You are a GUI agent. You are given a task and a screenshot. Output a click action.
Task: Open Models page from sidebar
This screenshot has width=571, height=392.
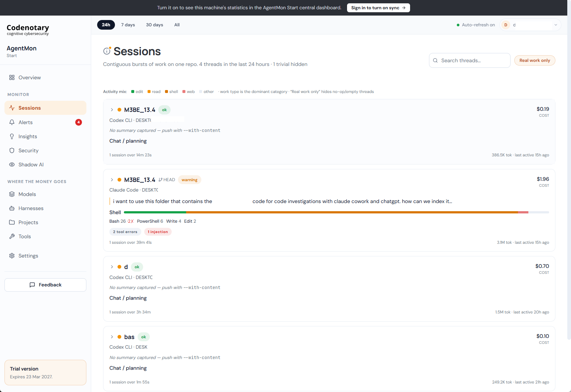coord(45,194)
